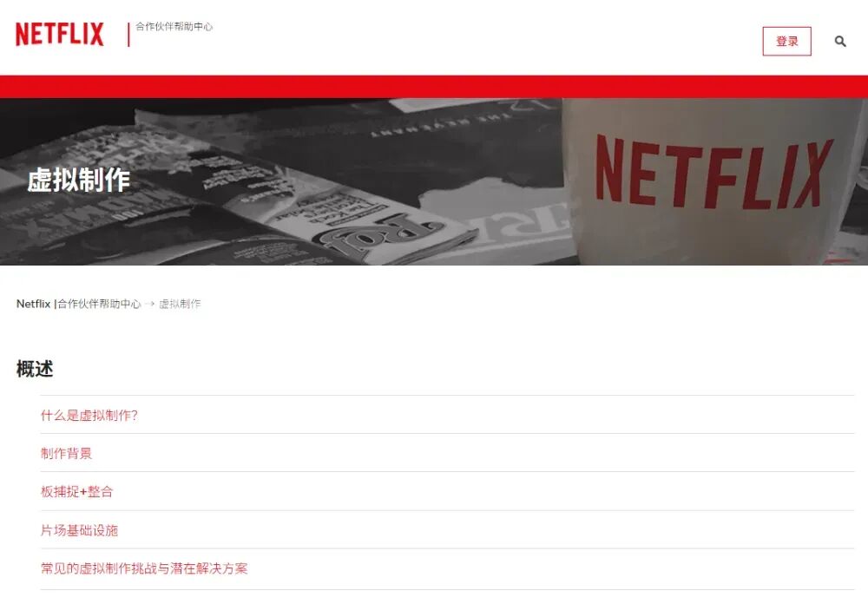Click the 登录 (Login) button
Viewport: 868px width, 604px height.
pyautogui.click(x=786, y=41)
